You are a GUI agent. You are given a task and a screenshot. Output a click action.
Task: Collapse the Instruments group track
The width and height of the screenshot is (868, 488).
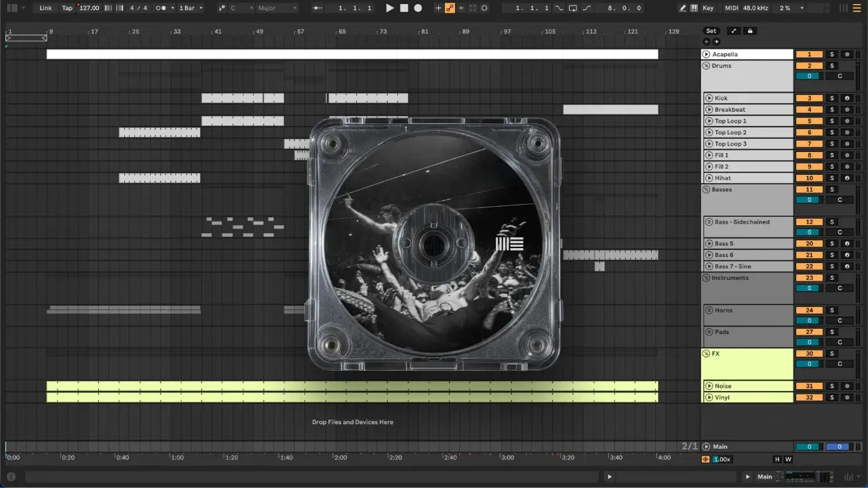706,278
